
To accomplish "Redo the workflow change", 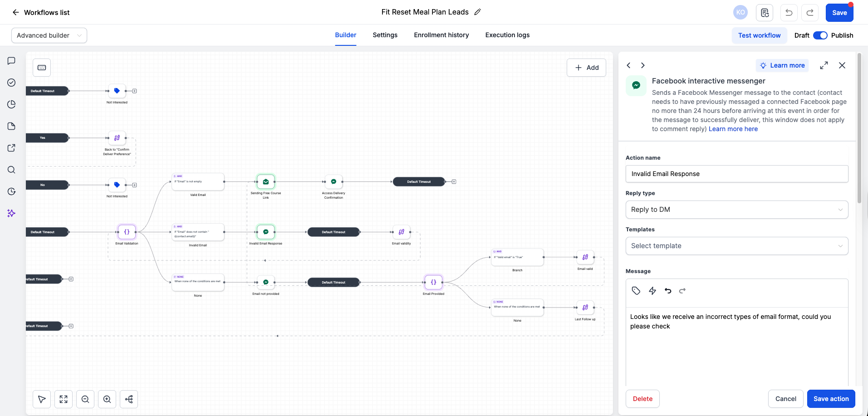I will coord(810,13).
